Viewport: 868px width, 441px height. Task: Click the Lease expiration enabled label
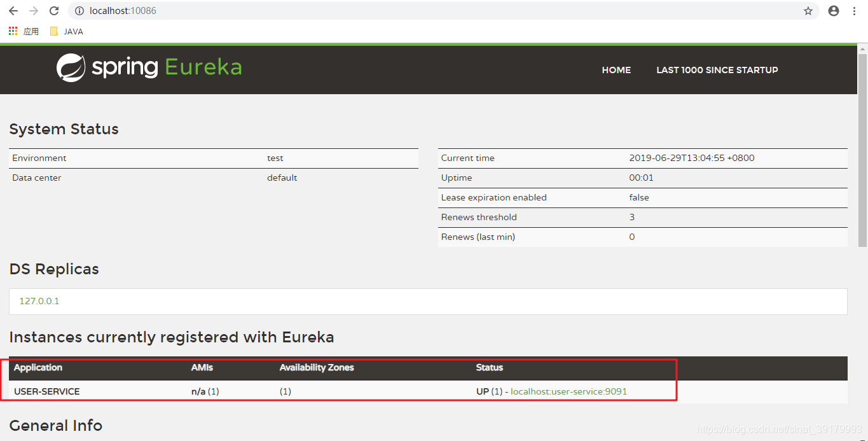(494, 197)
